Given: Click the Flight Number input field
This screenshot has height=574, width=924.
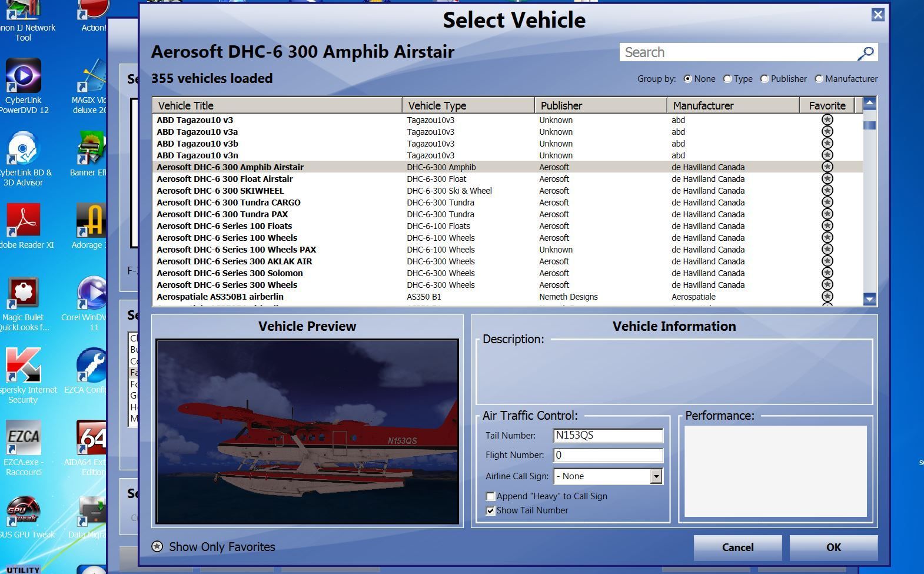Looking at the screenshot, I should pyautogui.click(x=608, y=455).
